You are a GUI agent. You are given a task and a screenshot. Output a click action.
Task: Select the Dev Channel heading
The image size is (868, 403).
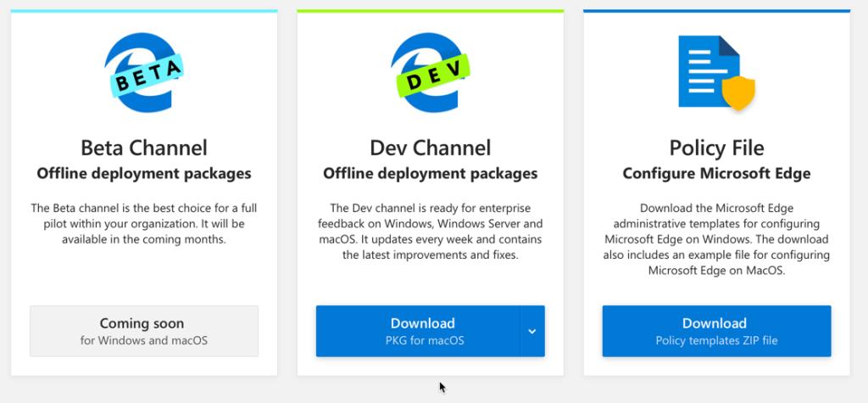click(430, 148)
